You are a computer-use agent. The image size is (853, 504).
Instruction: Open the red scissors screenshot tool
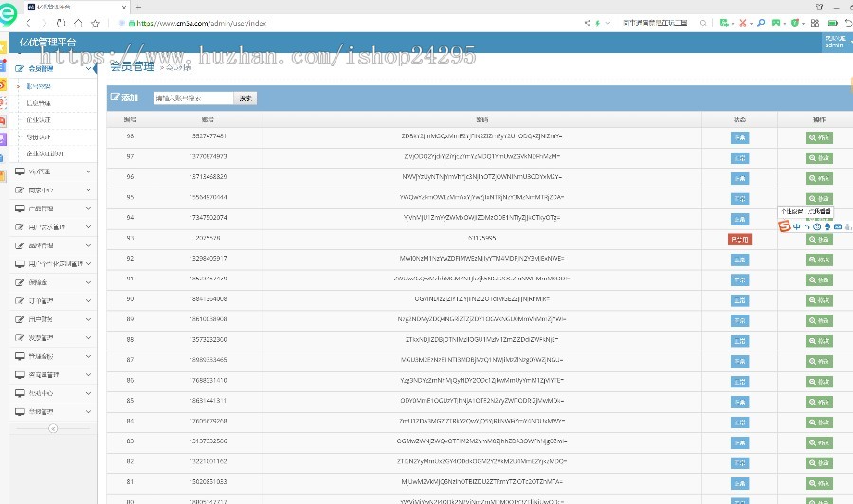(x=742, y=23)
